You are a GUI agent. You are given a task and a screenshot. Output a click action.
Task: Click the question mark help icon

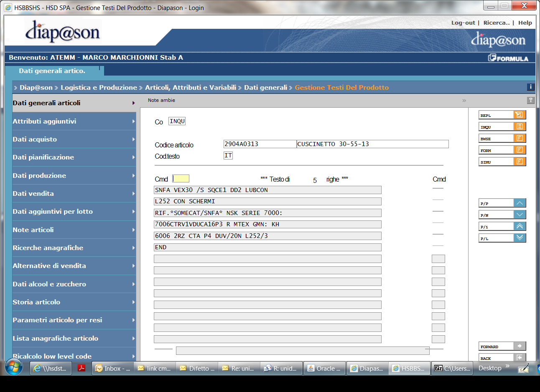pyautogui.click(x=530, y=100)
